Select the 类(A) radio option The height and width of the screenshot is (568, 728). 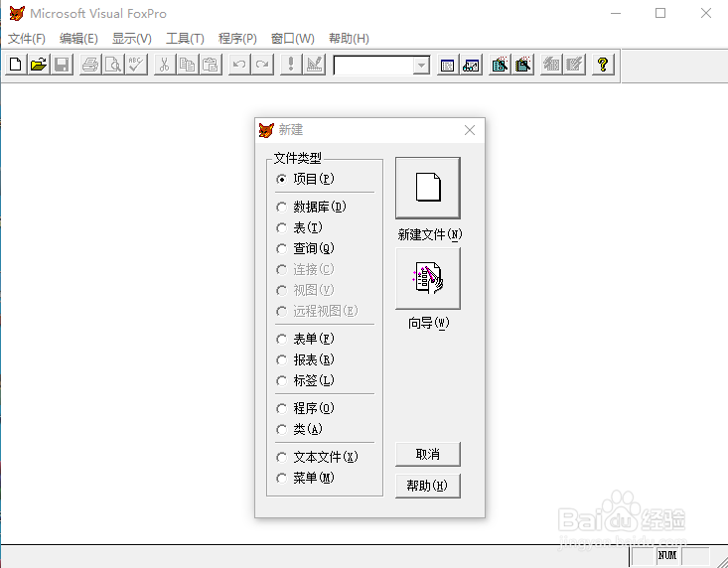point(299,429)
